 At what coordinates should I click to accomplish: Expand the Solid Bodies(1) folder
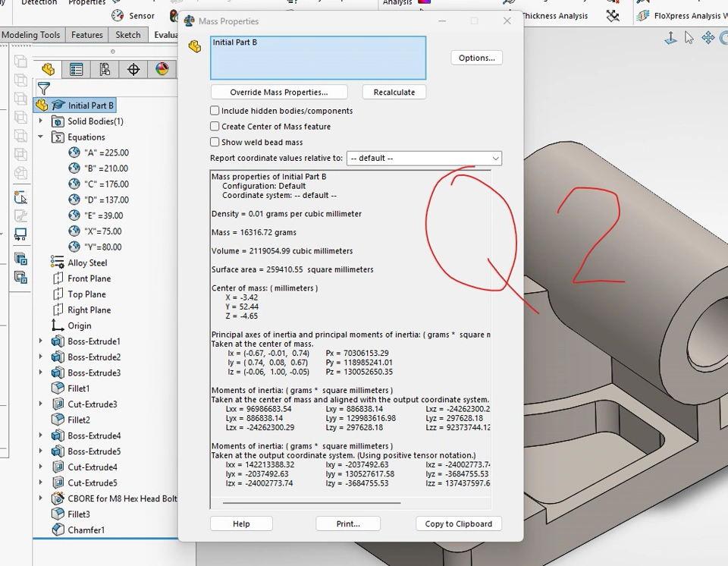coord(40,121)
